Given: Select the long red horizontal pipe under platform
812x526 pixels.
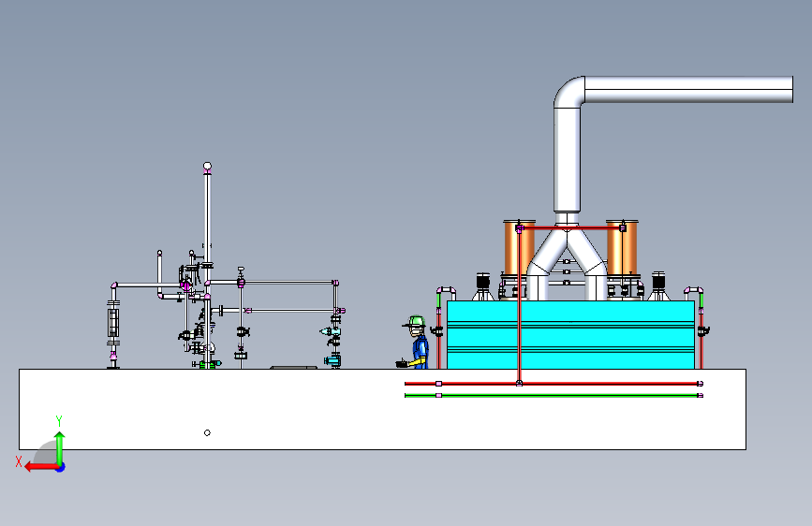Looking at the screenshot, I should [554, 384].
